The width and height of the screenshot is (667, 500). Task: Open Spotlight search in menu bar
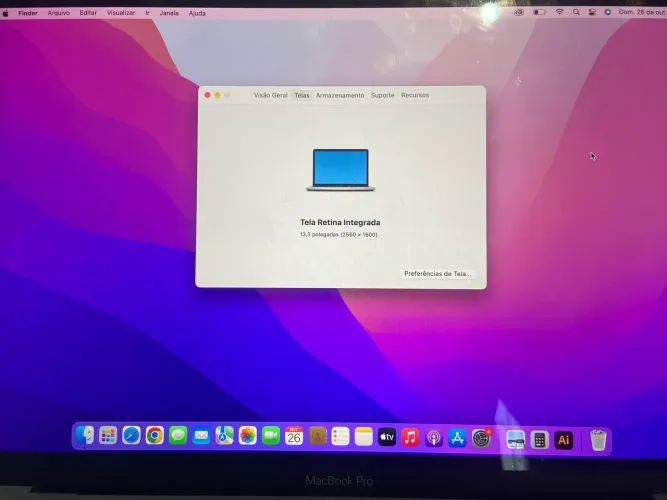pyautogui.click(x=576, y=12)
